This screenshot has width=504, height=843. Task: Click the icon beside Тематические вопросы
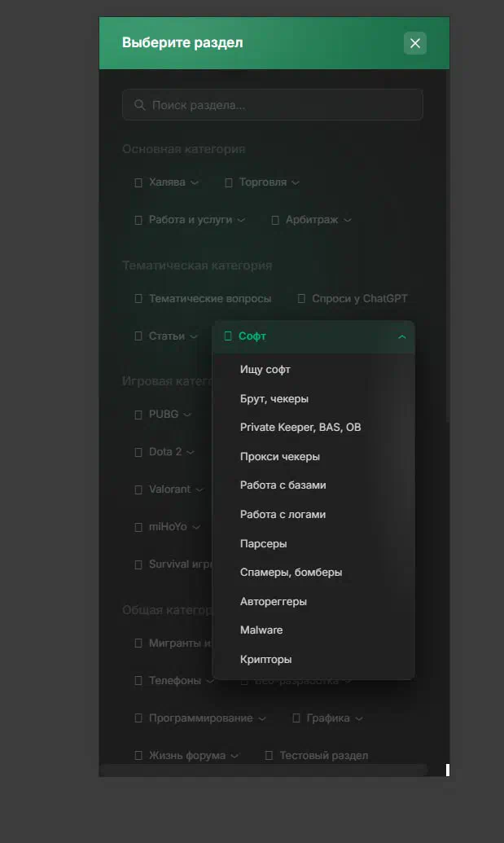[138, 299]
